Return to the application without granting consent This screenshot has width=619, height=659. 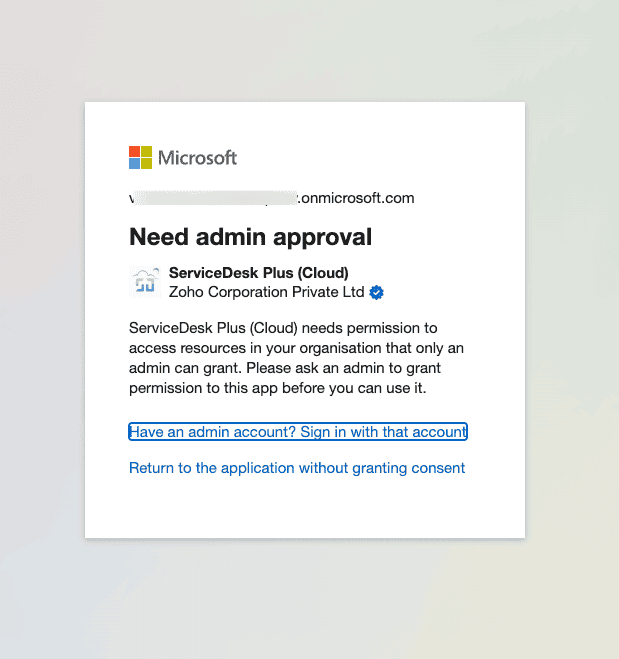[297, 468]
